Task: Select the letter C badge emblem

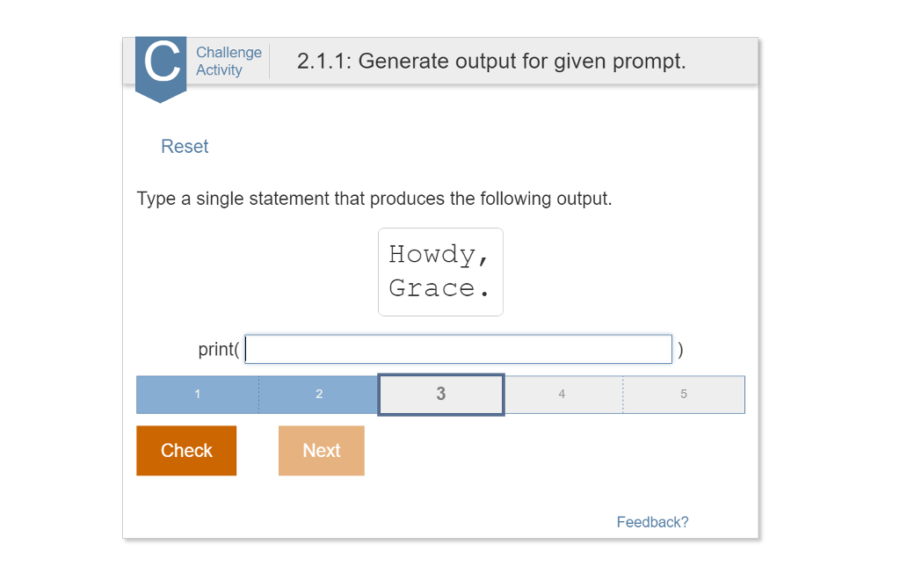Action: pyautogui.click(x=161, y=62)
